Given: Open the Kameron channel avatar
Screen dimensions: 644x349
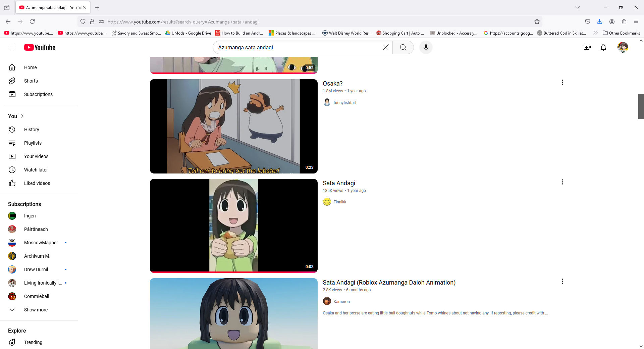Looking at the screenshot, I should pyautogui.click(x=327, y=301).
